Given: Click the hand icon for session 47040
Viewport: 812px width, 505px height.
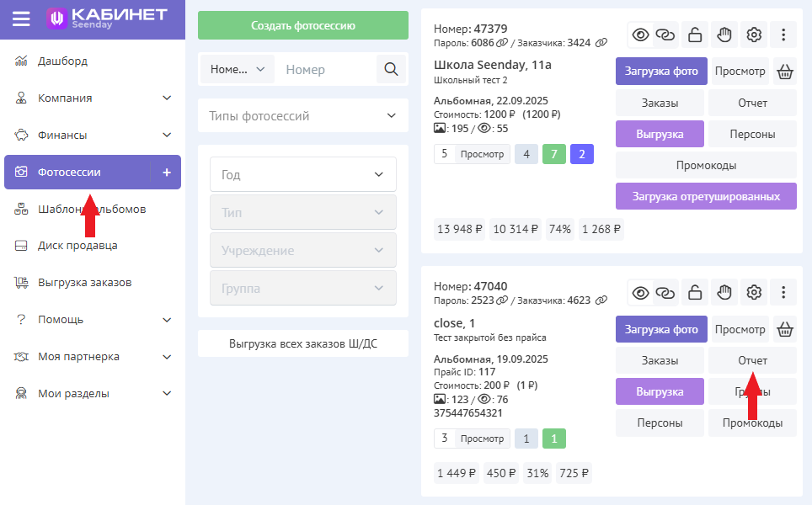Looking at the screenshot, I should (x=724, y=293).
